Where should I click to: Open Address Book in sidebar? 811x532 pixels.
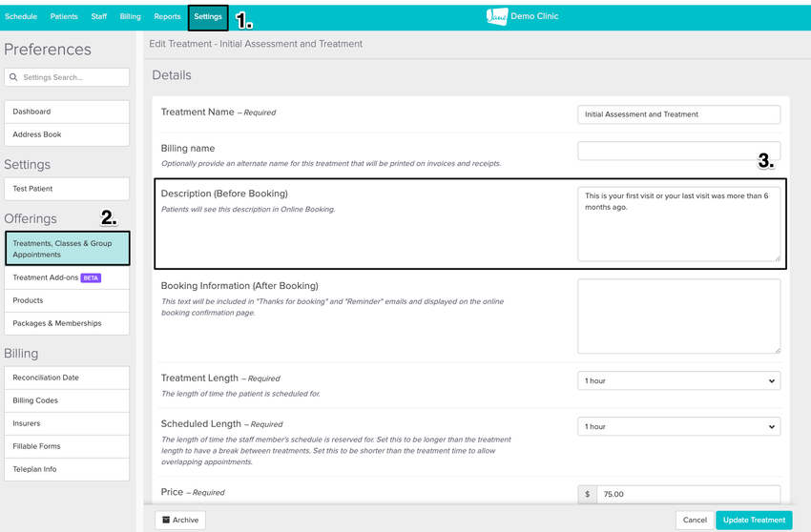tap(67, 134)
